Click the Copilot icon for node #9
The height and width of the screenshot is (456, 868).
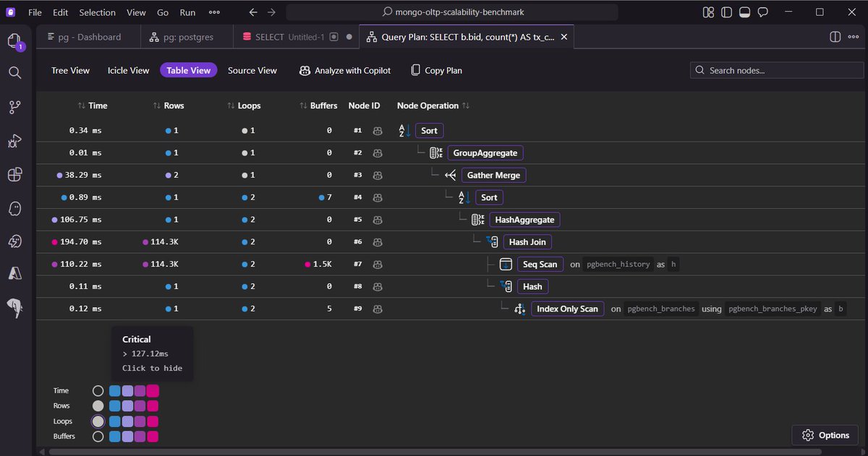(378, 309)
